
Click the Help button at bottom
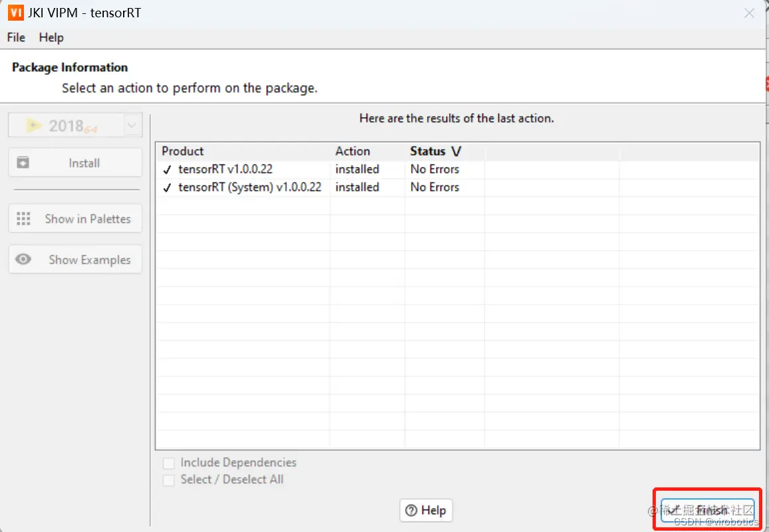point(426,511)
